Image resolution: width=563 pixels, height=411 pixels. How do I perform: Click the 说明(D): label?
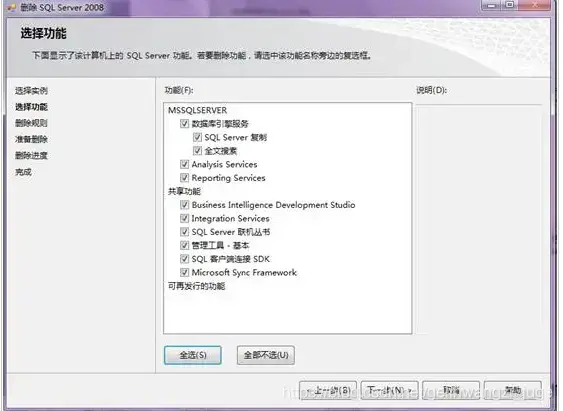[431, 90]
